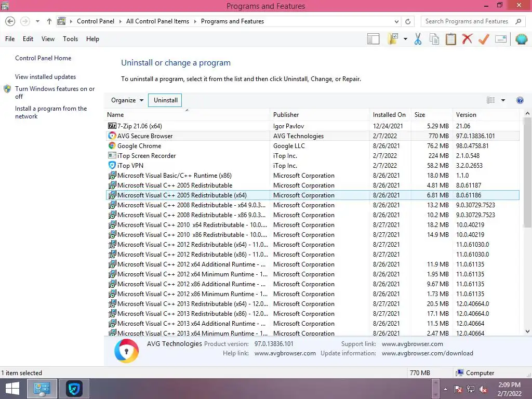Open the View menu
Viewport: 532px width, 399px height.
coord(48,39)
